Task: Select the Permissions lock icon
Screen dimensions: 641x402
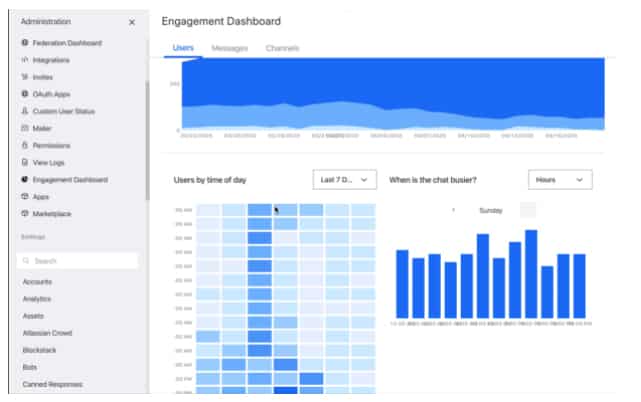Action: tap(25, 145)
